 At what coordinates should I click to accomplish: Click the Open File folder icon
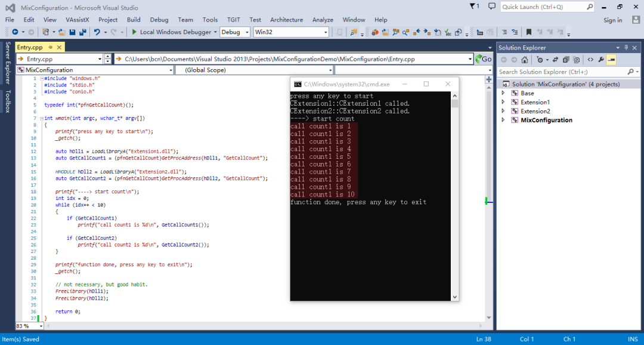[x=62, y=32]
